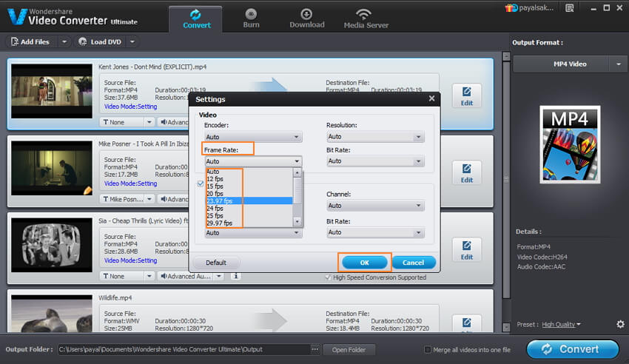This screenshot has height=364, width=629.
Task: Select the Sia Cheap Thrills thumbnail
Action: pos(51,245)
